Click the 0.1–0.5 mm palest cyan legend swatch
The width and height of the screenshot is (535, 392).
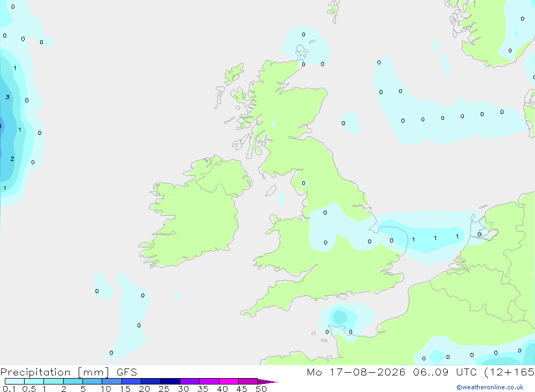pos(14,381)
